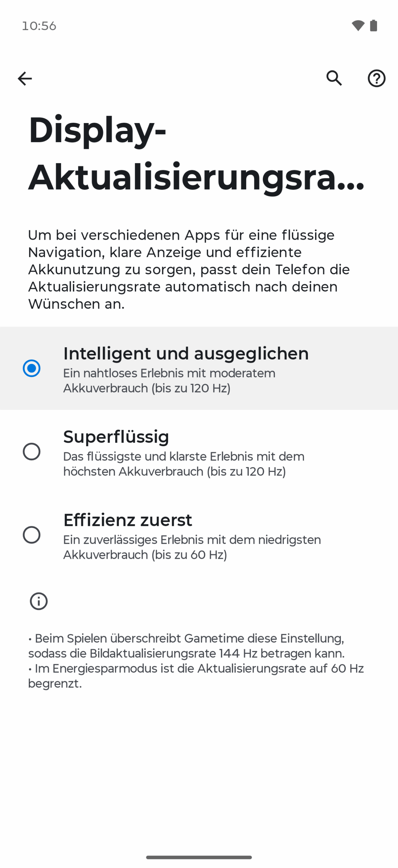Tap the back arrow icon

[x=25, y=79]
